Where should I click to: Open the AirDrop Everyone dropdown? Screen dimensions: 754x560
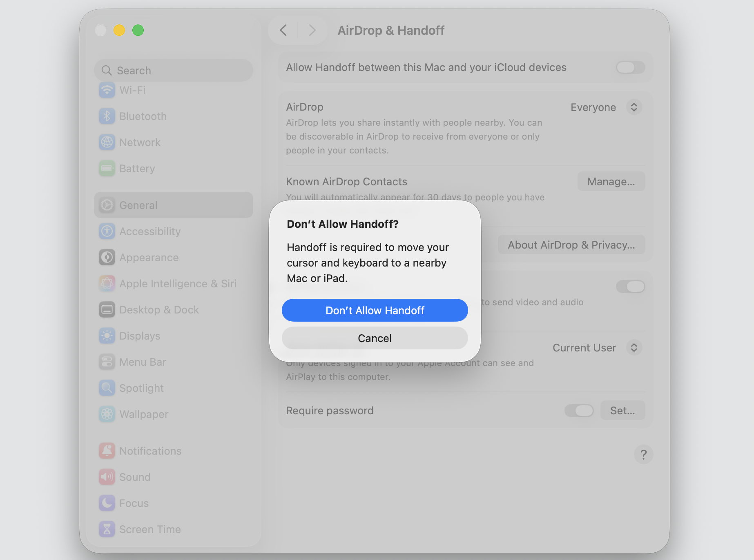(606, 107)
